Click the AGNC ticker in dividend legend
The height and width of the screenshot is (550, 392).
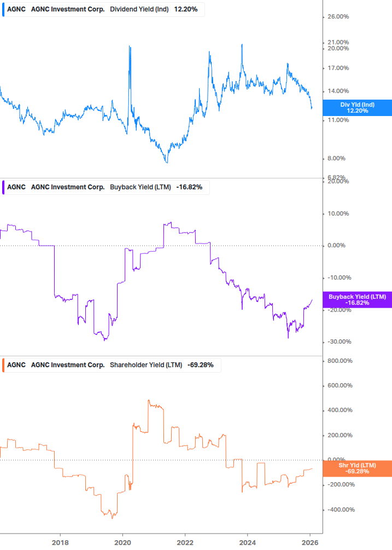pos(17,9)
